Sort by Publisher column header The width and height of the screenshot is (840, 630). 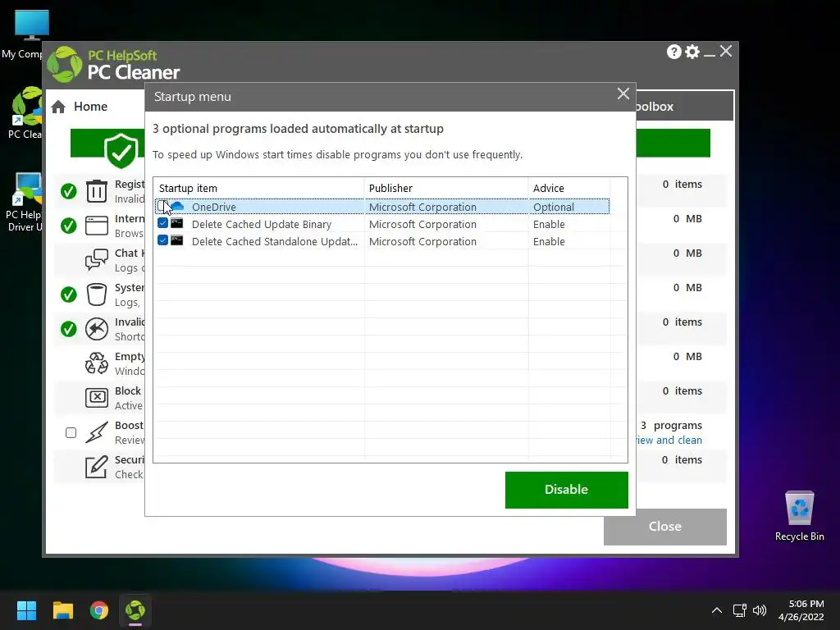point(446,188)
